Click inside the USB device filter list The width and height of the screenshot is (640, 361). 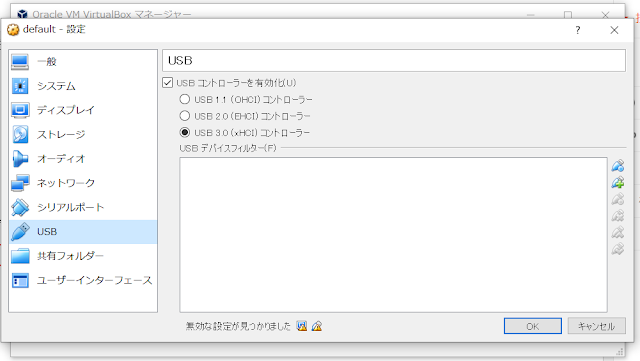[393, 235]
